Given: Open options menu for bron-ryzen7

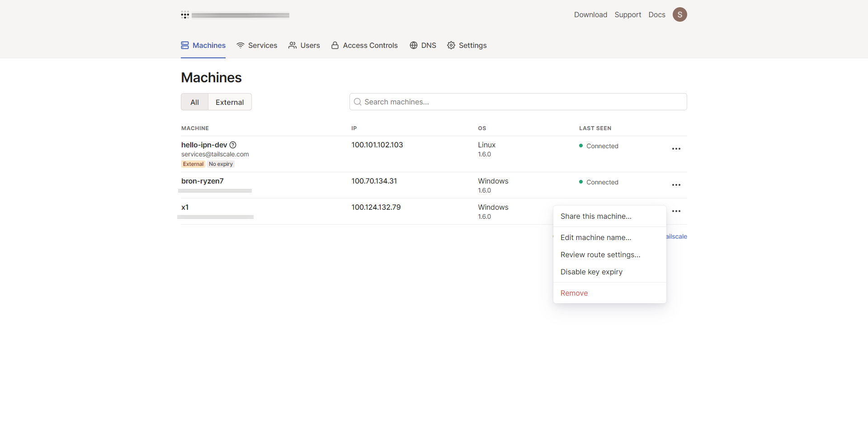Looking at the screenshot, I should pyautogui.click(x=676, y=185).
